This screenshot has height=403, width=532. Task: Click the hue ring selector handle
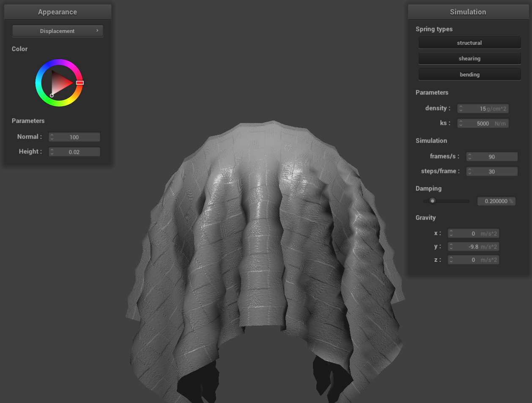(x=80, y=83)
